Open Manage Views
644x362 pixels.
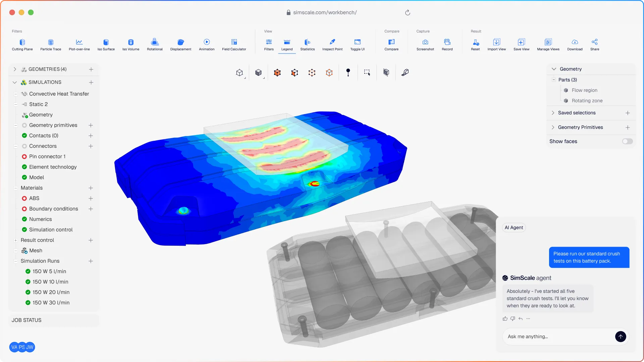(548, 45)
